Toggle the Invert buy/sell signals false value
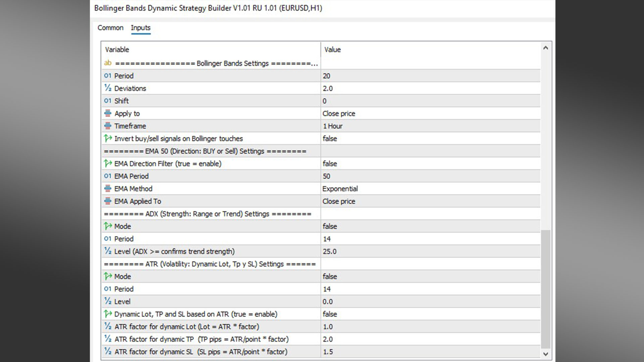The height and width of the screenshot is (362, 644). pos(330,138)
